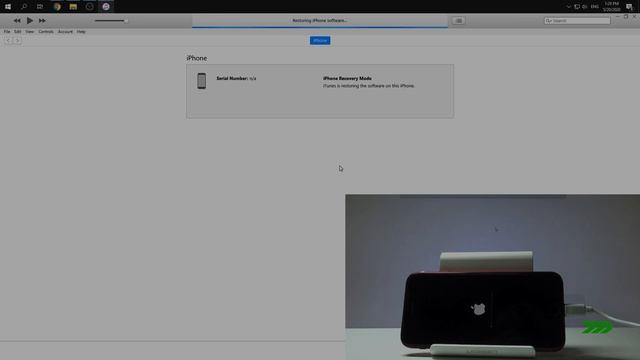Expand hidden system tray icons
This screenshot has width=640, height=360.
point(569,7)
